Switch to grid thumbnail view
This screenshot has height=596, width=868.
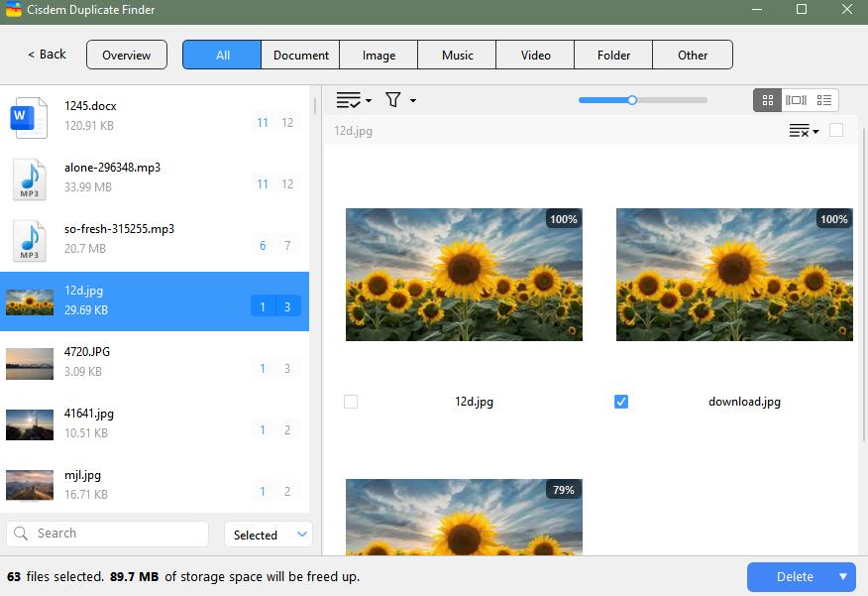pyautogui.click(x=767, y=100)
